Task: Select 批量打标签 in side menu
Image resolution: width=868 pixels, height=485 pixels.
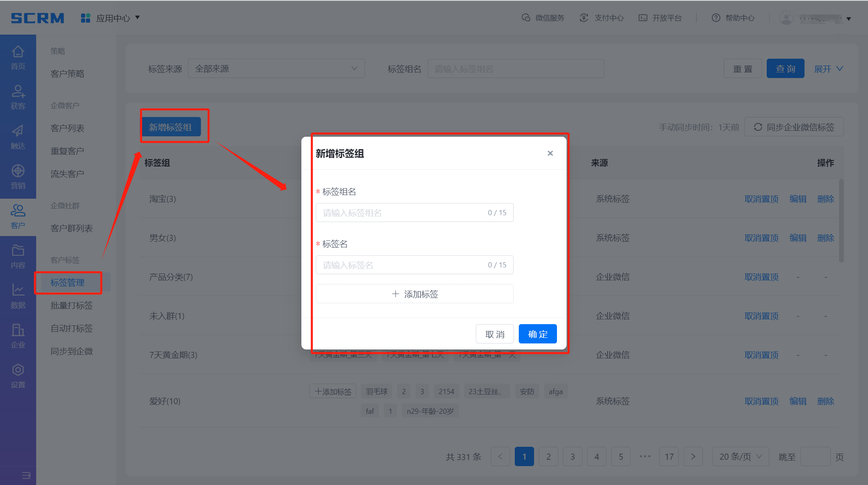Action: tap(72, 306)
